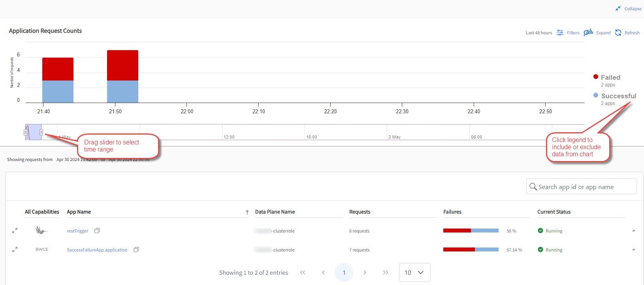The height and width of the screenshot is (285, 644).
Task: Expand the restTrigger row with arrows icon
Action: [15, 231]
